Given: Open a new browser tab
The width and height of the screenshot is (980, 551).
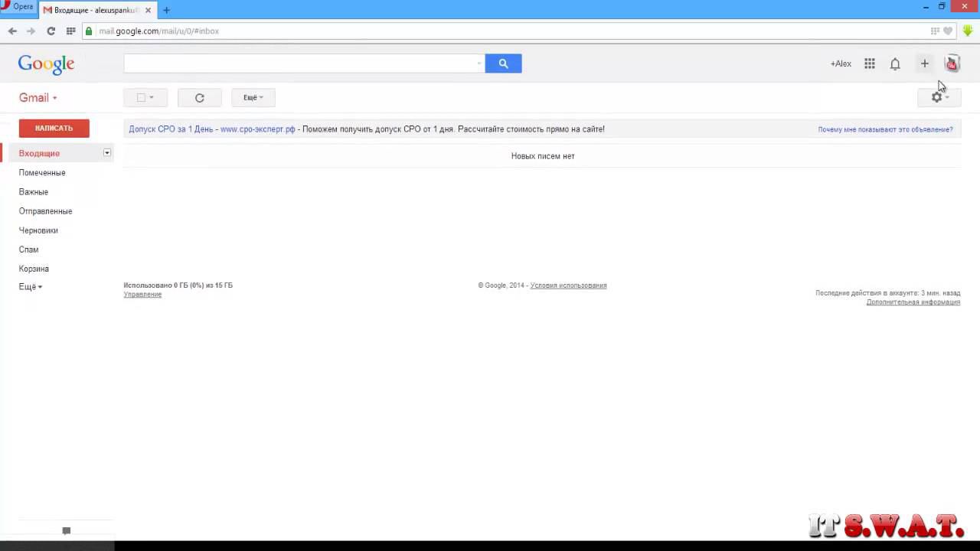Looking at the screenshot, I should point(166,10).
